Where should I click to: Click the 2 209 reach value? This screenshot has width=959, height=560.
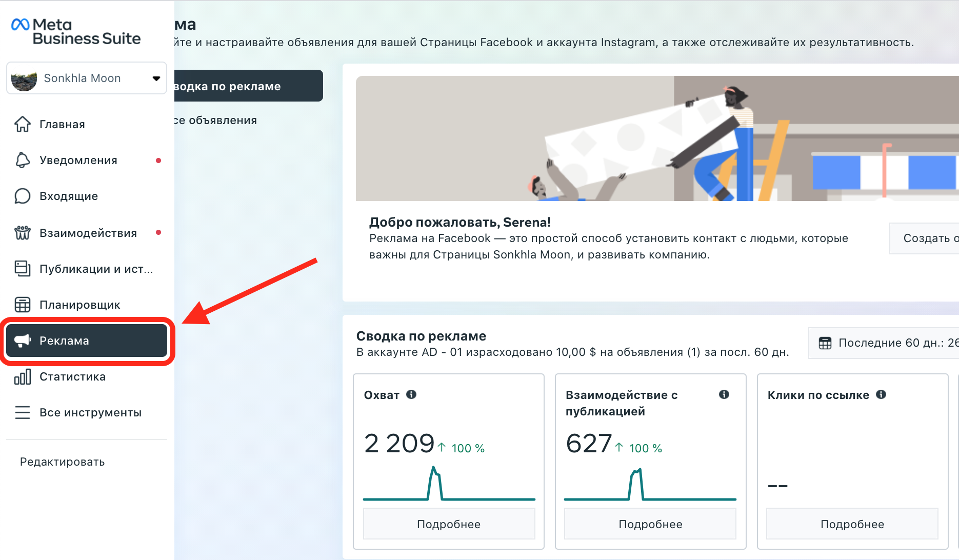(399, 444)
